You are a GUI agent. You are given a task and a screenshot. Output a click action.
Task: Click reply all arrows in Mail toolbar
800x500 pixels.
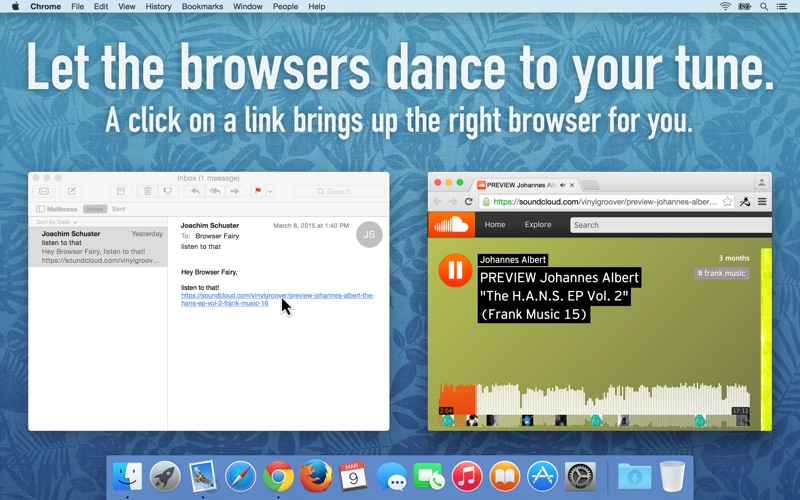tap(215, 191)
